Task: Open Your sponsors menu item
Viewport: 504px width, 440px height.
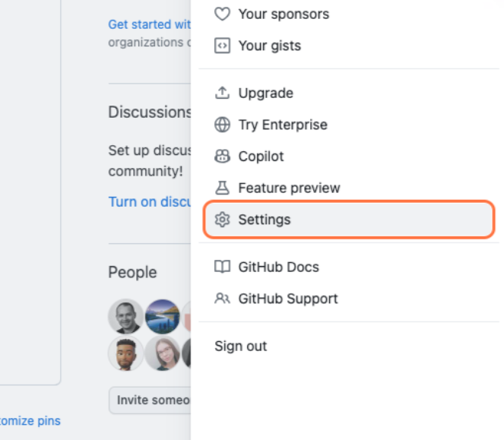Action: click(284, 14)
